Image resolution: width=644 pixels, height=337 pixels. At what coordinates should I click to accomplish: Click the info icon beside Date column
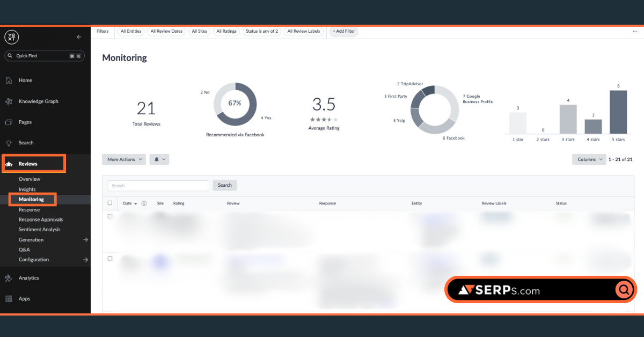[x=144, y=203]
